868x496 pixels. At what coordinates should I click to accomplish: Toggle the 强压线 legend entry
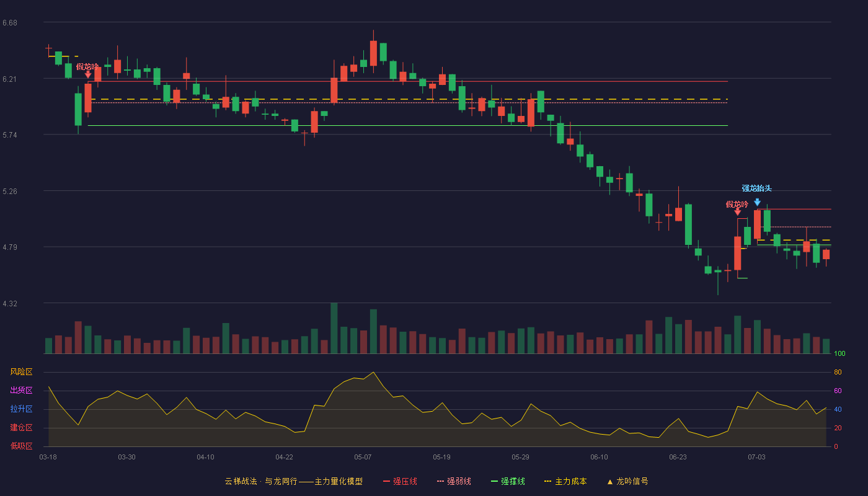(400, 481)
